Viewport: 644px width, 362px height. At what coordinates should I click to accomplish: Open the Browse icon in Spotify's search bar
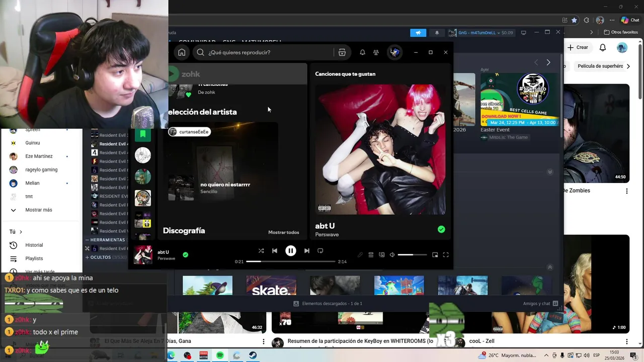(342, 52)
